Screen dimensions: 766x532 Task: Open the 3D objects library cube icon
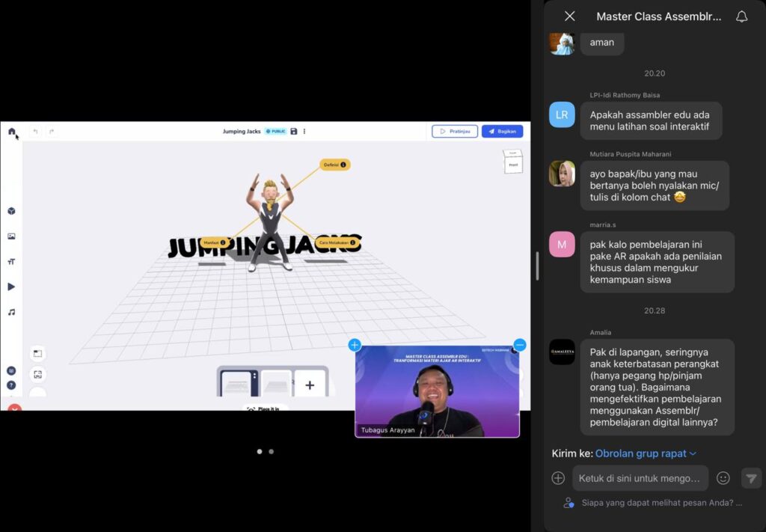[11, 211]
